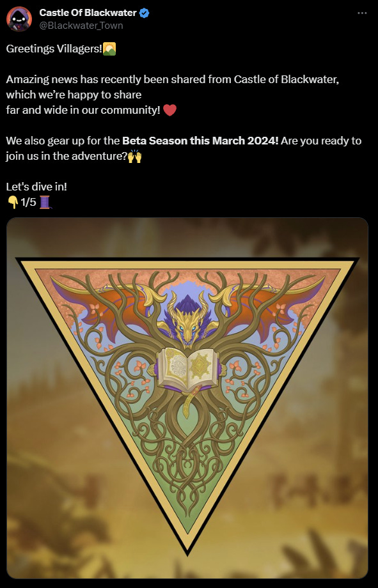Click the sunrise emoji after Greetings Villagers

(109, 49)
